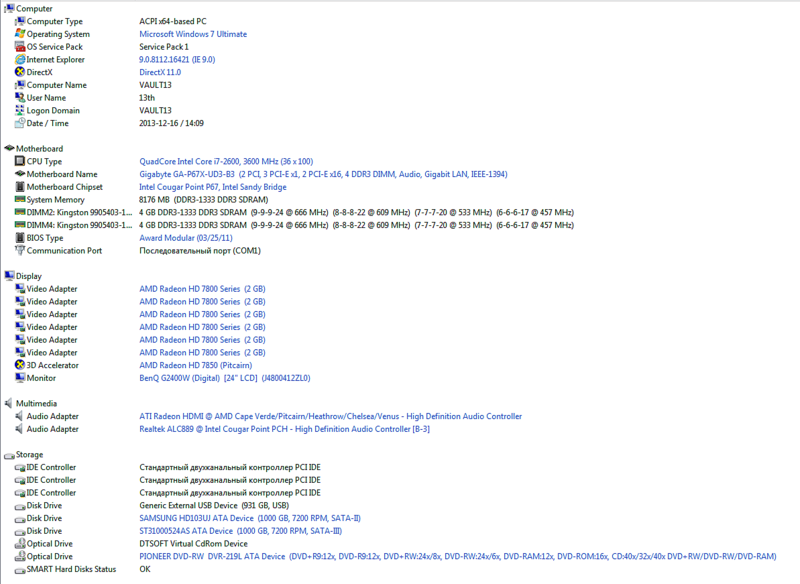Select the Motherboard Name label
This screenshot has width=800, height=584.
click(x=62, y=174)
